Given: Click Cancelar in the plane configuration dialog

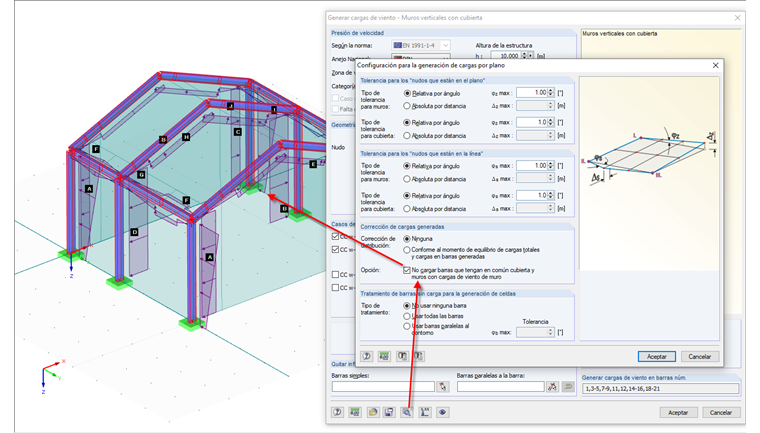Looking at the screenshot, I should coord(700,356).
